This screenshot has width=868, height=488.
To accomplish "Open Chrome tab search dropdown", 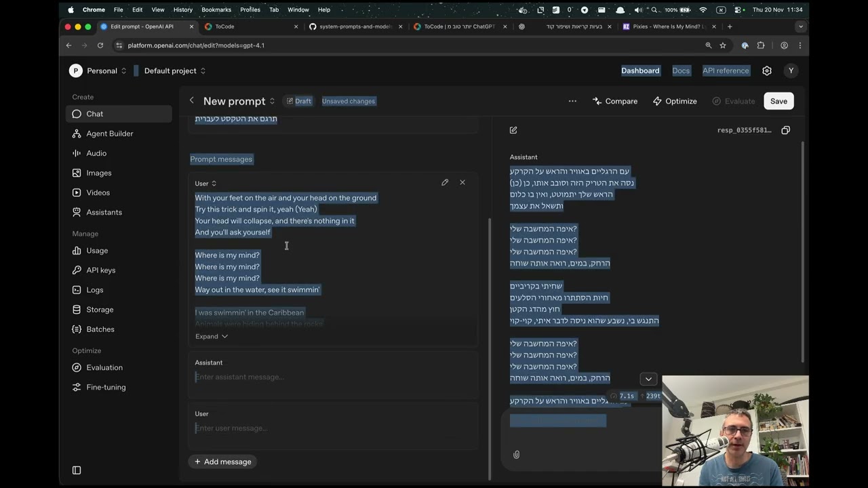I will tap(801, 26).
